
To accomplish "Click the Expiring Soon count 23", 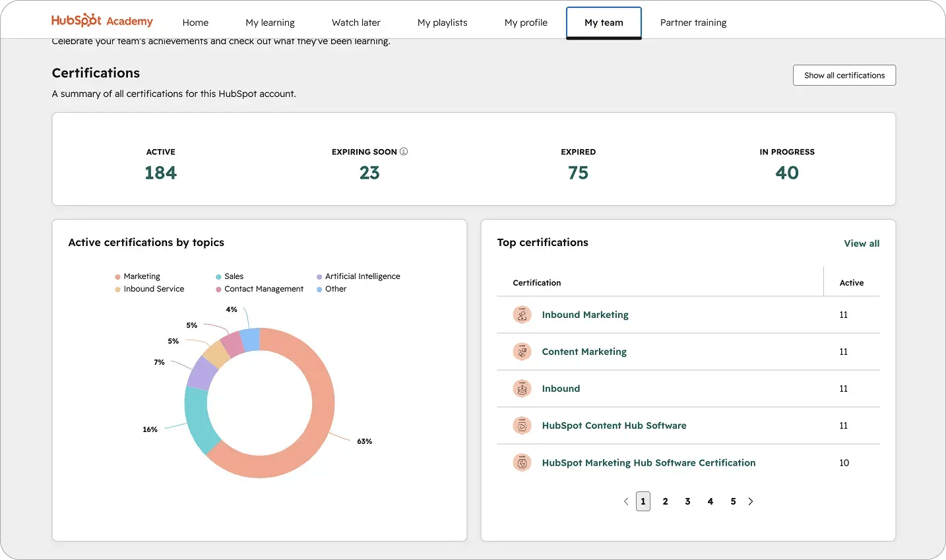I will pos(369,173).
